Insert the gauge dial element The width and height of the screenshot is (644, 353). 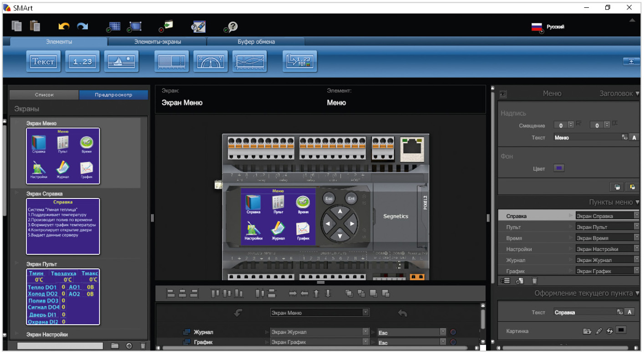(211, 62)
